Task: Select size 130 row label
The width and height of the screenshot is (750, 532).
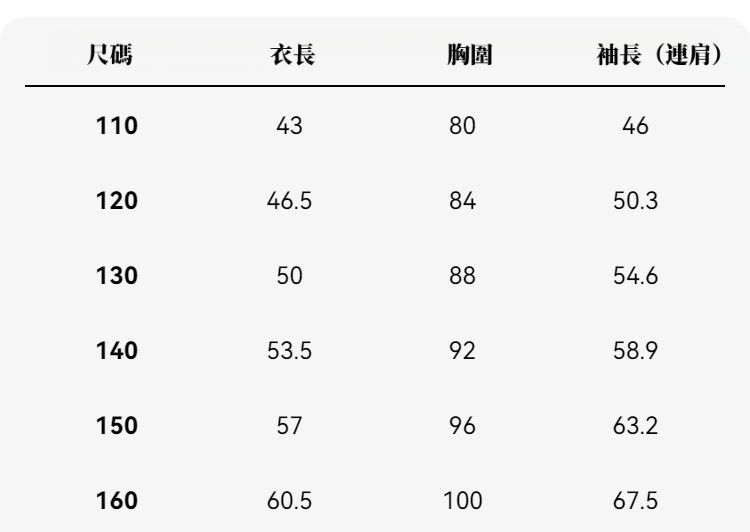Action: point(116,276)
